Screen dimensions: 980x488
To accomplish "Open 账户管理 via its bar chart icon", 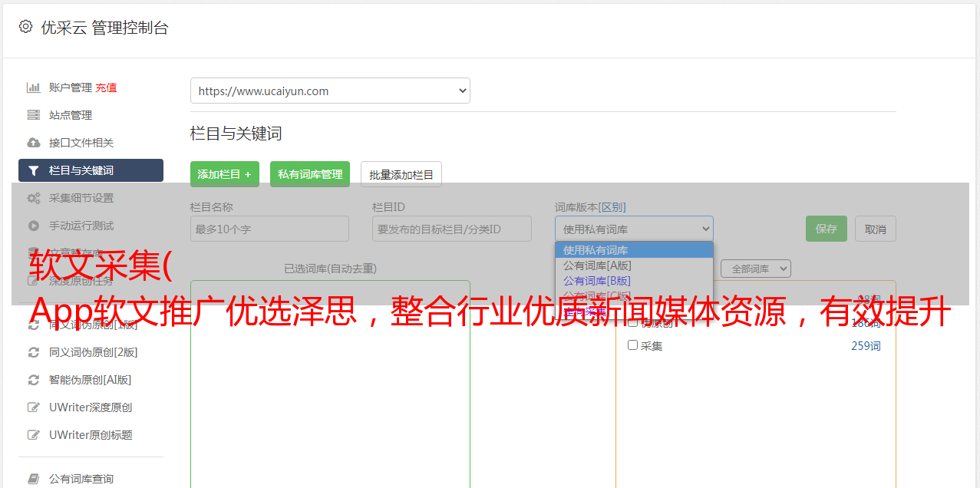I will pyautogui.click(x=33, y=87).
